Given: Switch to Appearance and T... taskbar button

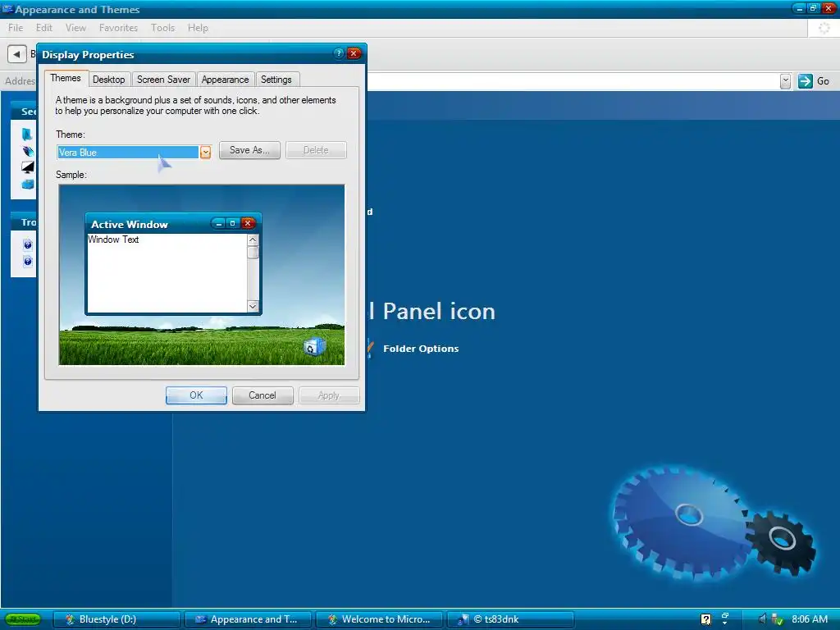Looking at the screenshot, I should 248,619.
